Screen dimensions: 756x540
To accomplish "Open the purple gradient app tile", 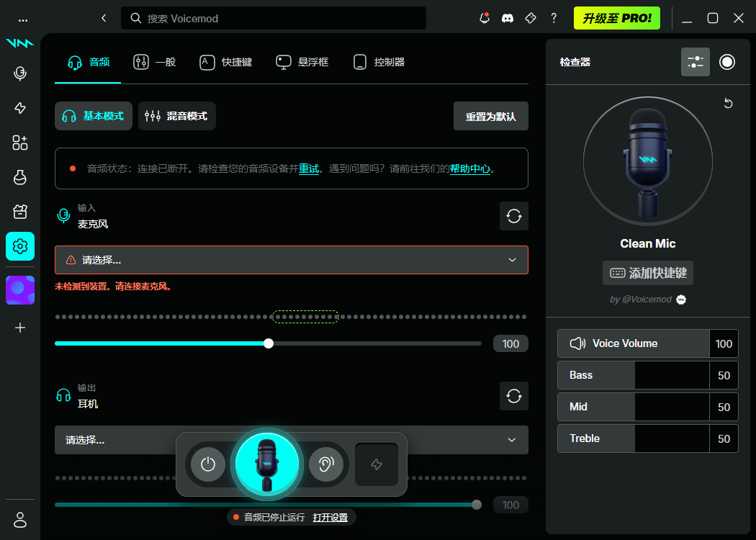I will (x=20, y=290).
